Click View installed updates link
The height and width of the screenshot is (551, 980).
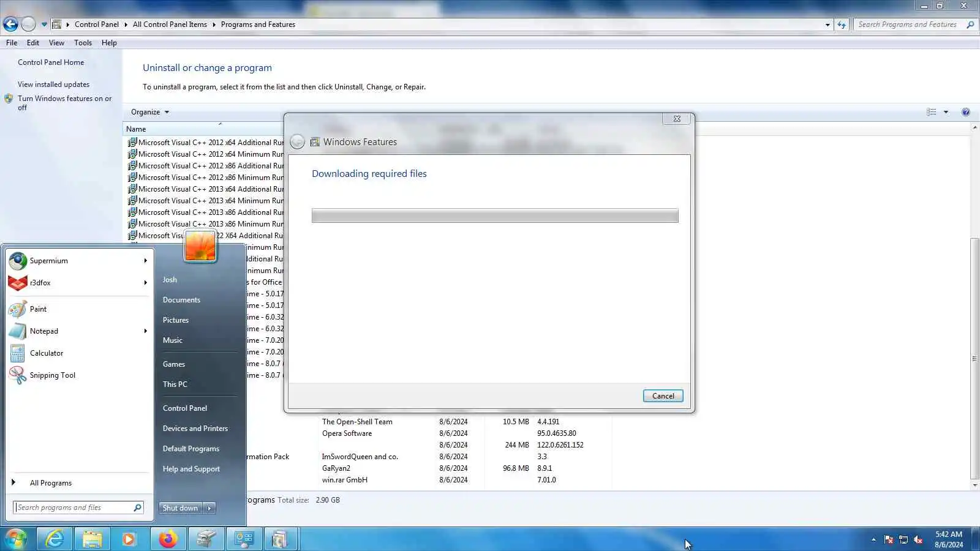(53, 84)
